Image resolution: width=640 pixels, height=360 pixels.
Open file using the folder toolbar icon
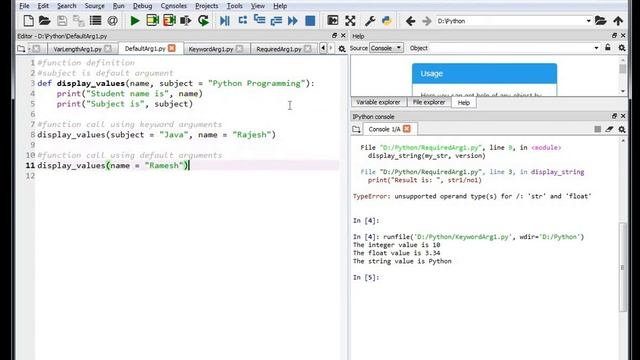[44, 21]
